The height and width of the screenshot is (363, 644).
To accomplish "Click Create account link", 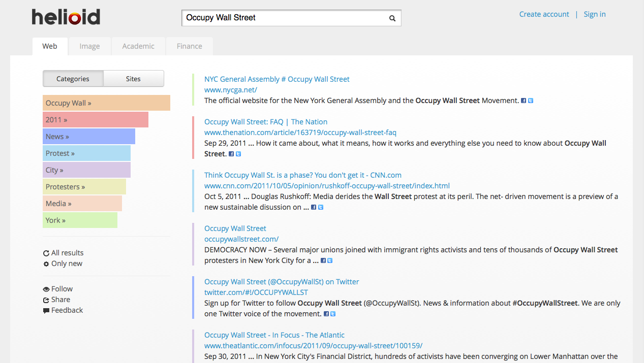I will [x=544, y=14].
